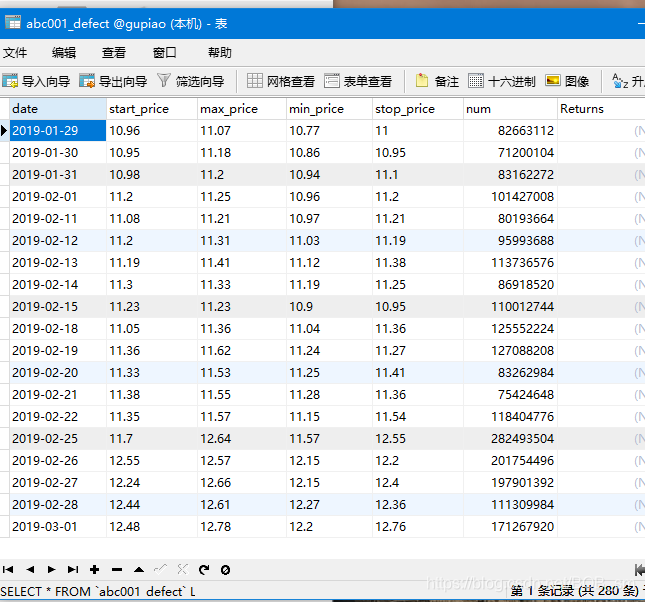
Task: Click num cell 127088208
Action: (x=510, y=351)
